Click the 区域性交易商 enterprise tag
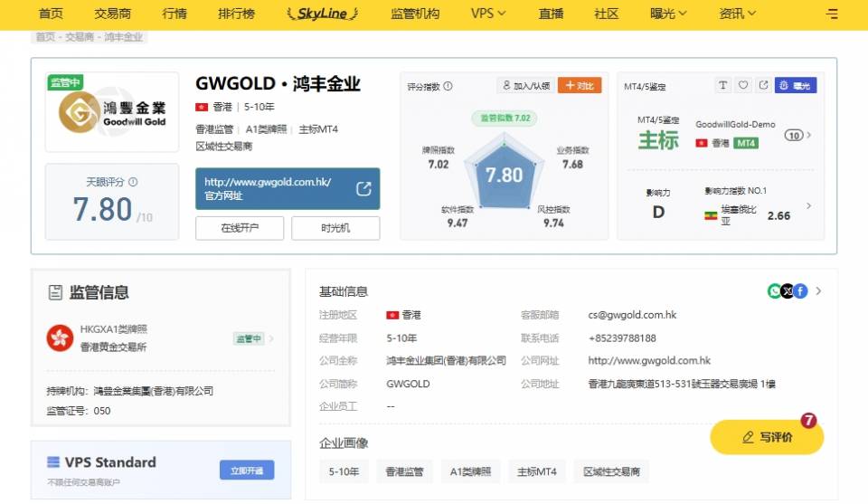Viewport: 868px width, 504px height. click(x=612, y=471)
